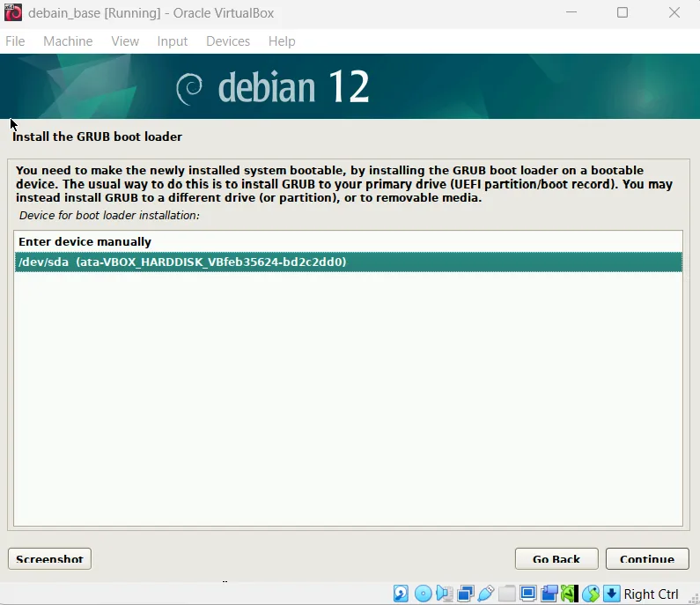Screen dimensions: 700x605
Task: Click the VirtualBox application icon in title bar
Action: coord(13,12)
